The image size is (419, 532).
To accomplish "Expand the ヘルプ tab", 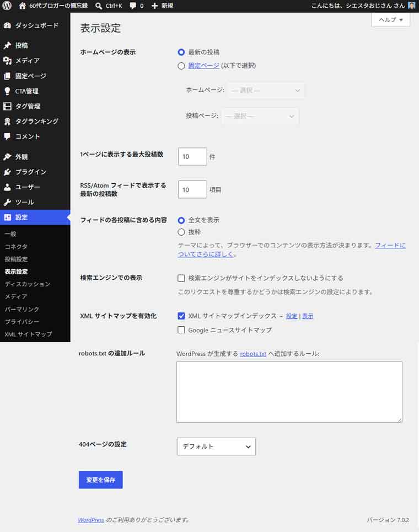I will [x=390, y=20].
